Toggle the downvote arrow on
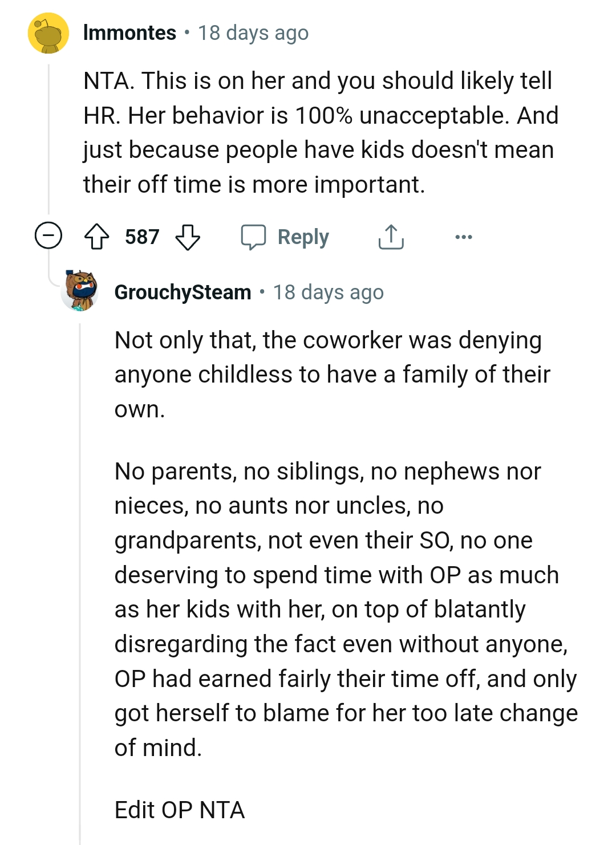616x845 pixels. [188, 237]
